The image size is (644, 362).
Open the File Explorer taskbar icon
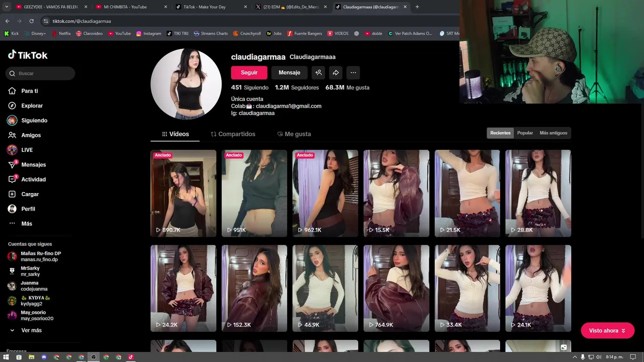click(31, 357)
